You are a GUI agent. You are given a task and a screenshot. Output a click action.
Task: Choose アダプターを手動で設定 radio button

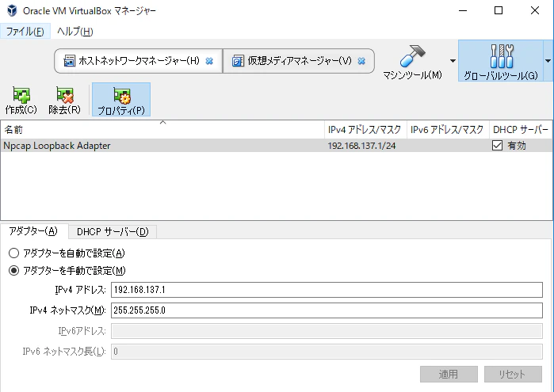[x=13, y=271]
